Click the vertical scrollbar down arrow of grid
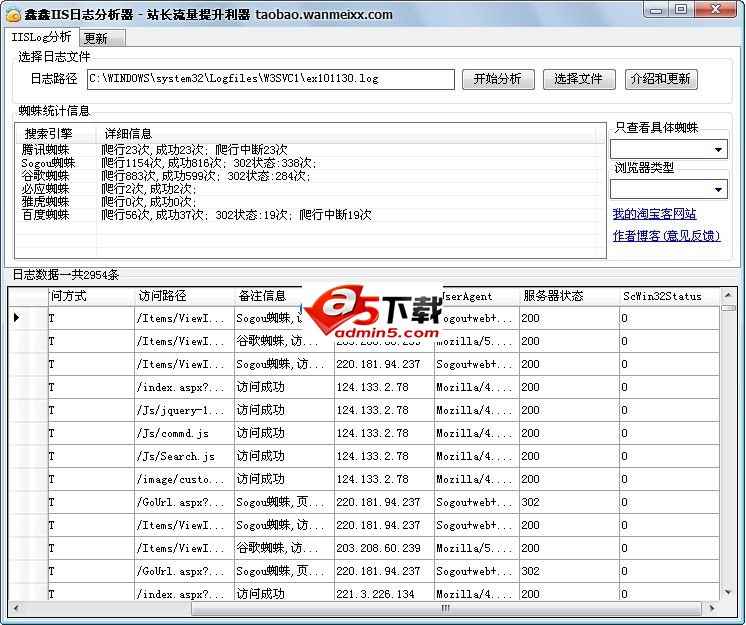Screen dimensions: 746x625 (728, 592)
